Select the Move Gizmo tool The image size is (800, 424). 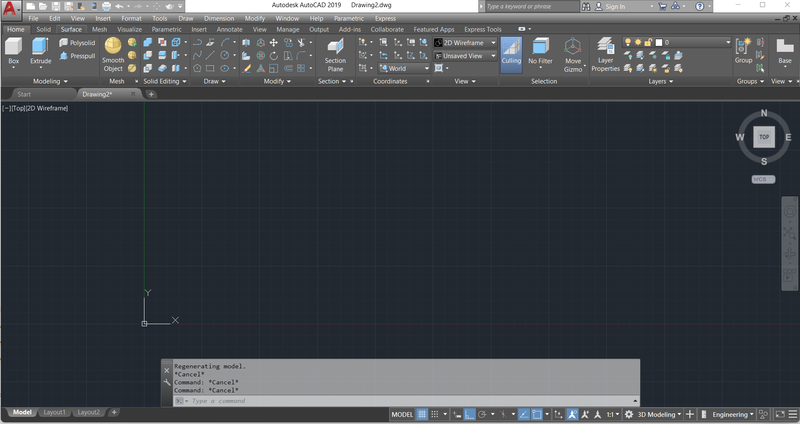click(572, 55)
